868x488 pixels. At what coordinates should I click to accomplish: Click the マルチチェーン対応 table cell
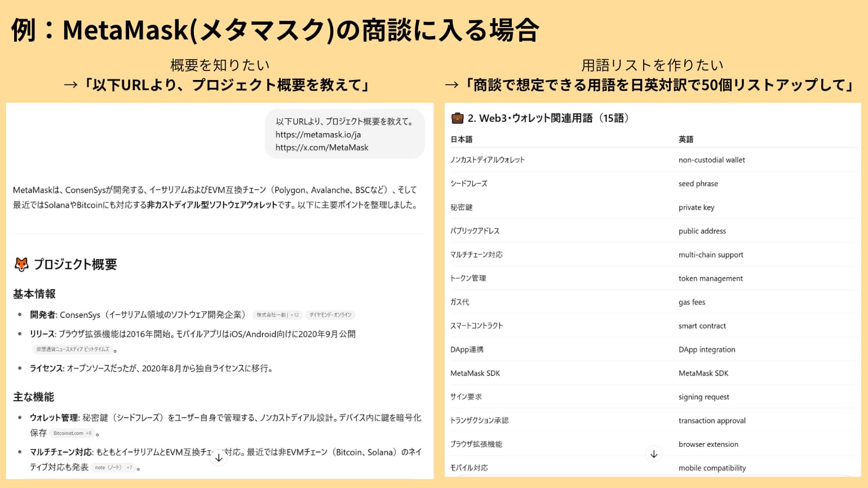point(477,255)
